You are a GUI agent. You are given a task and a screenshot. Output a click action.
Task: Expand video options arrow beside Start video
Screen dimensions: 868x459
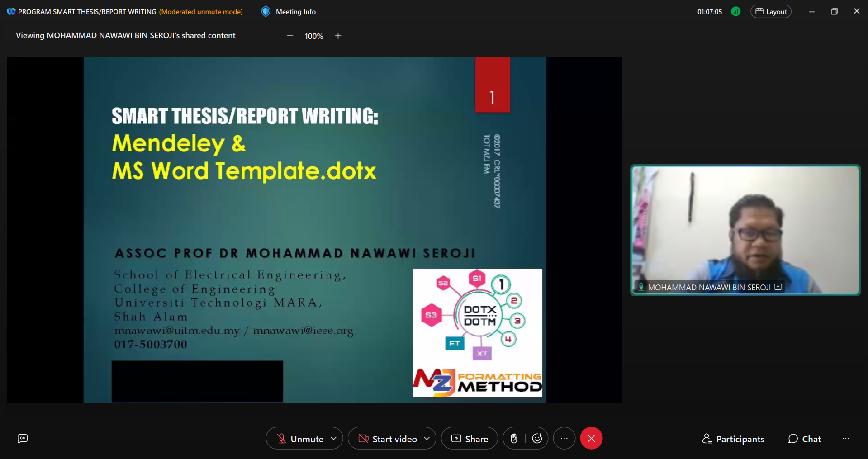pyautogui.click(x=427, y=439)
